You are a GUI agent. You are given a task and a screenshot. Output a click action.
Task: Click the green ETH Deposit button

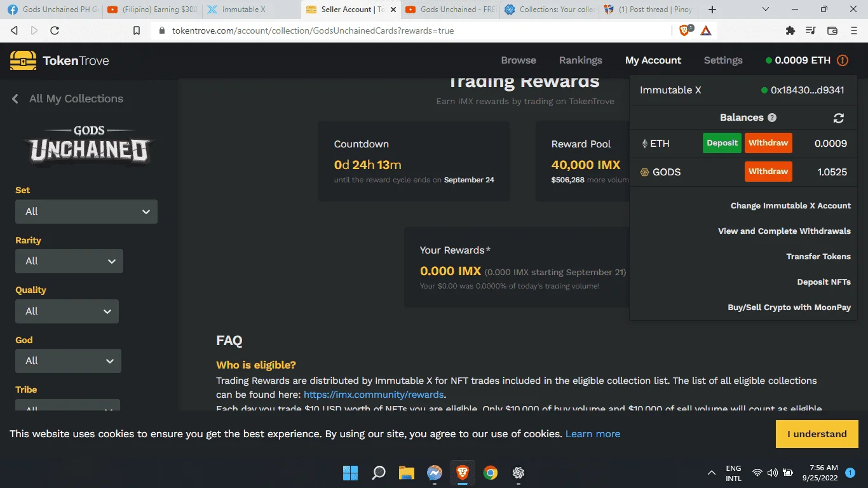click(x=722, y=143)
